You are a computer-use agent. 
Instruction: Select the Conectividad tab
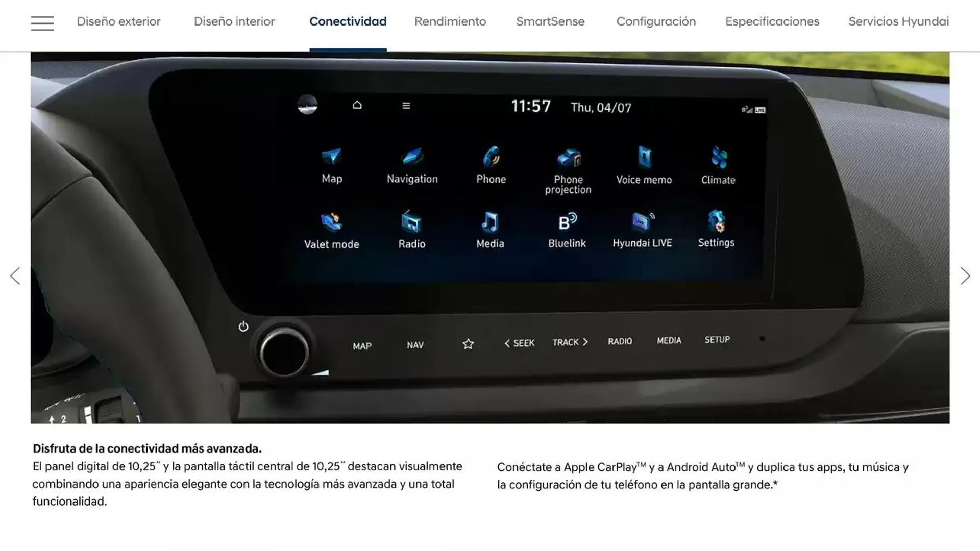[348, 21]
